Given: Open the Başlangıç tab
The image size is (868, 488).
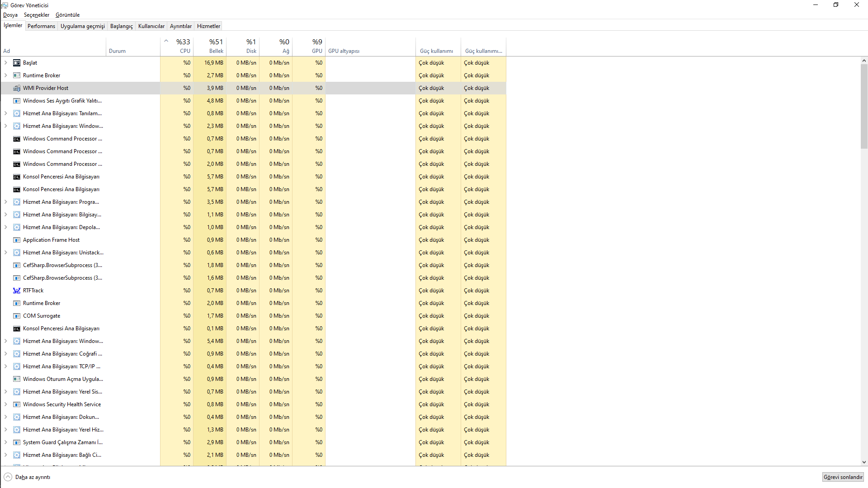Looking at the screenshot, I should click(121, 26).
